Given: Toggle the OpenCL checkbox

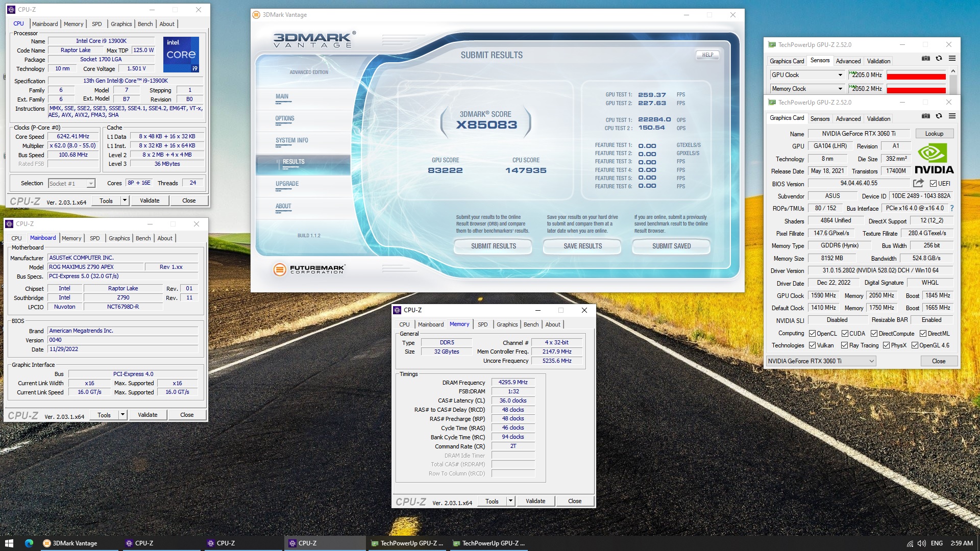Looking at the screenshot, I should (x=812, y=334).
